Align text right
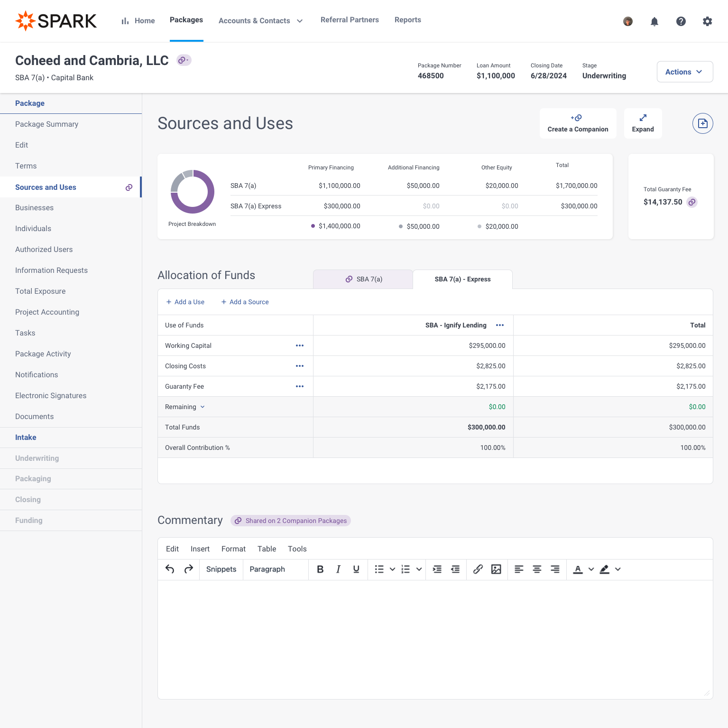The width and height of the screenshot is (728, 728). point(555,569)
